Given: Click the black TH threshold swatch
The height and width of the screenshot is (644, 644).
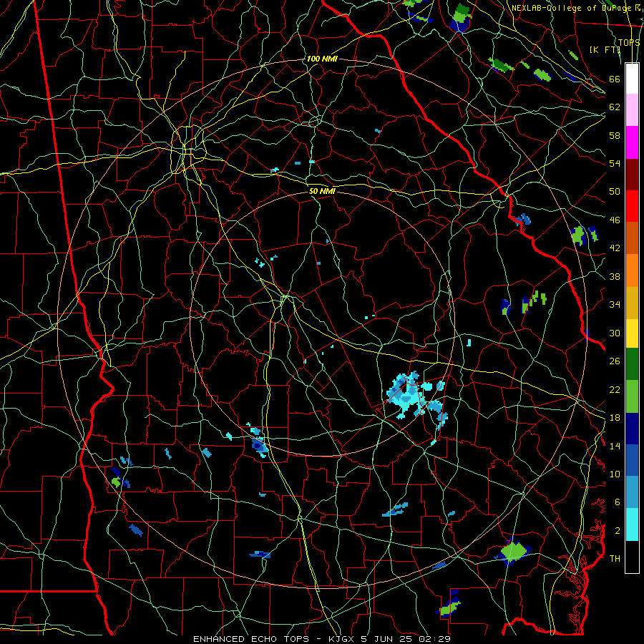Looking at the screenshot, I should (x=632, y=557).
